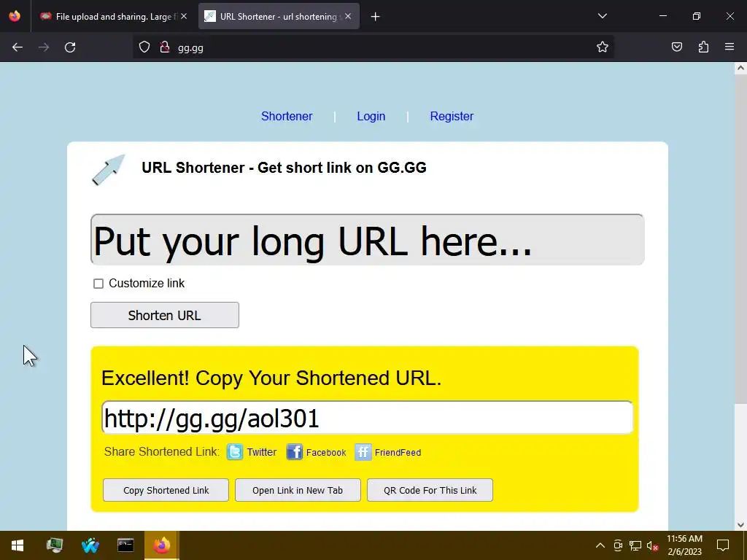Share via the FriendFeed ff icon
The image size is (747, 560).
pyautogui.click(x=363, y=452)
